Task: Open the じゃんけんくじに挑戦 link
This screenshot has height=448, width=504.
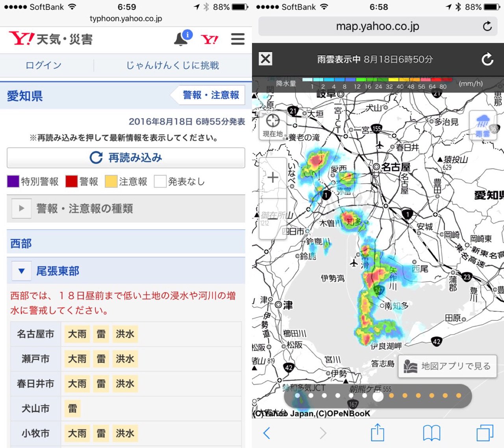Action: pyautogui.click(x=172, y=65)
